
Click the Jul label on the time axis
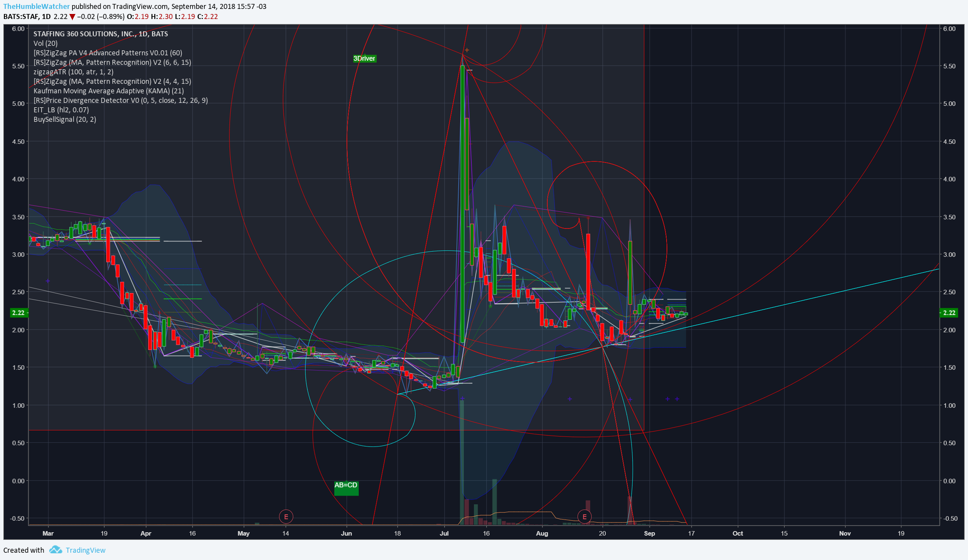[444, 534]
